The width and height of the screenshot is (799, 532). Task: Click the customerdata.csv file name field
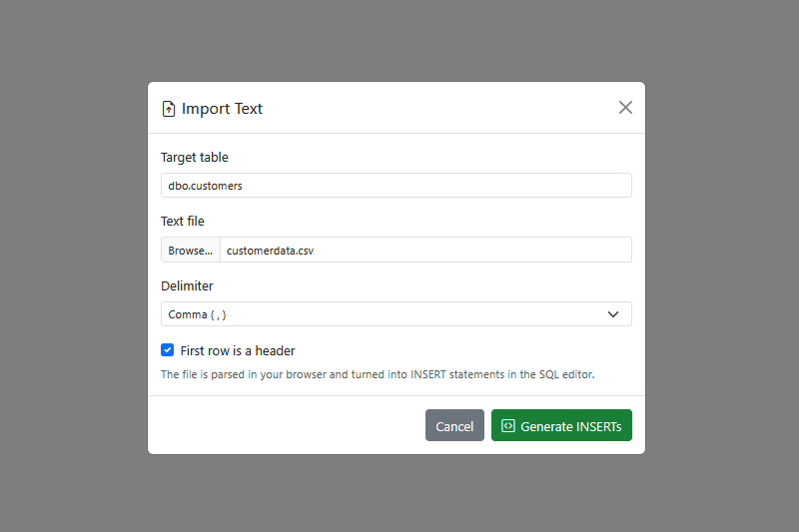click(x=425, y=250)
